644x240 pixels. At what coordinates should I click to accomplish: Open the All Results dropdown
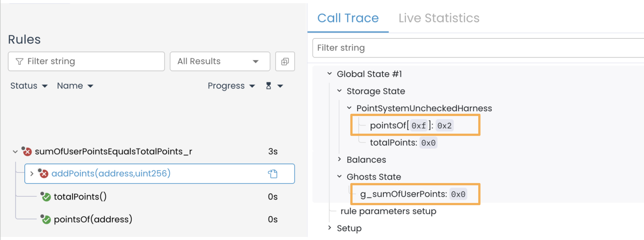[x=220, y=61]
